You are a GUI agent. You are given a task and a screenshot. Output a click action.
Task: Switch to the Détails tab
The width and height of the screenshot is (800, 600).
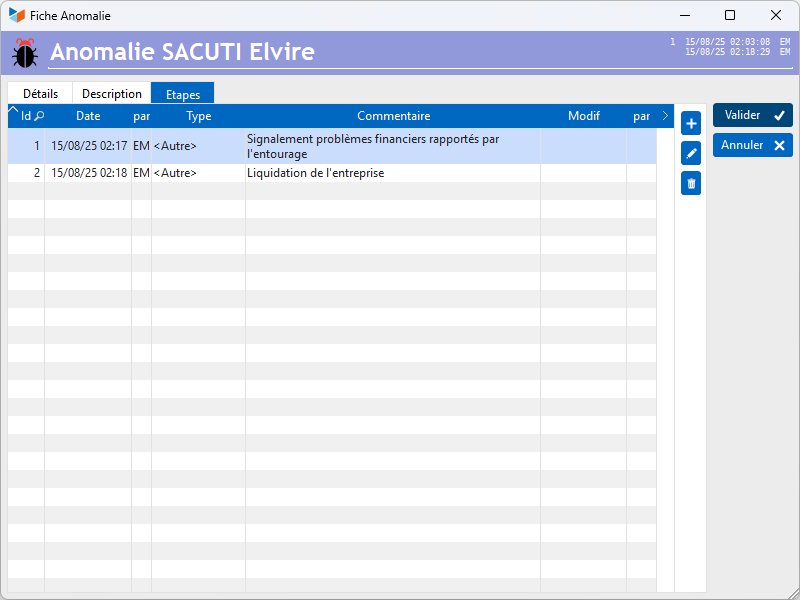[x=40, y=94]
